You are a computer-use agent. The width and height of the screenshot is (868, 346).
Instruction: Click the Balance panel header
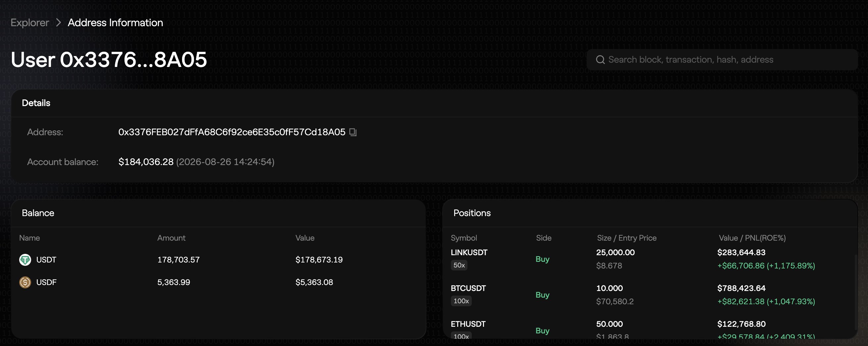pyautogui.click(x=38, y=213)
